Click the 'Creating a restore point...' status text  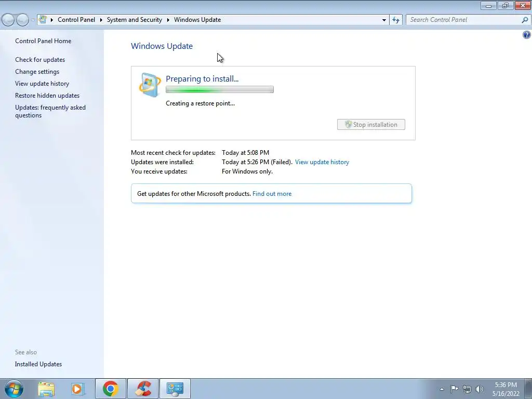(x=200, y=103)
